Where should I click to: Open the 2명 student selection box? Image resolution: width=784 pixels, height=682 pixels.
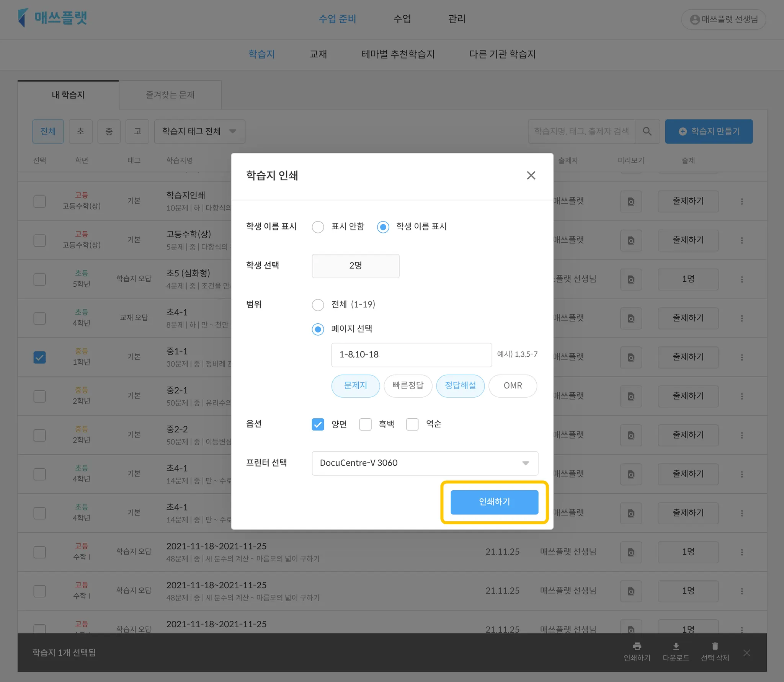355,266
